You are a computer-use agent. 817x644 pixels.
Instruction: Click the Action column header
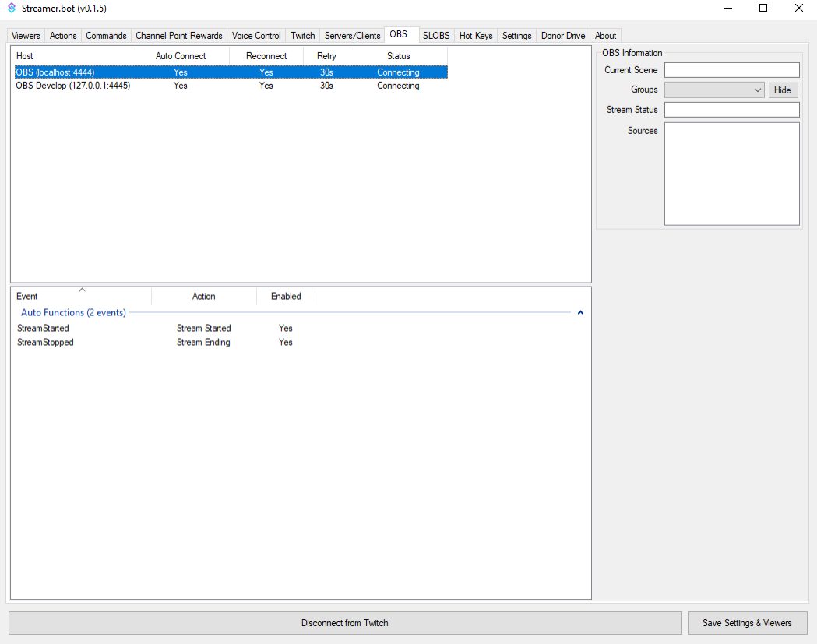204,296
